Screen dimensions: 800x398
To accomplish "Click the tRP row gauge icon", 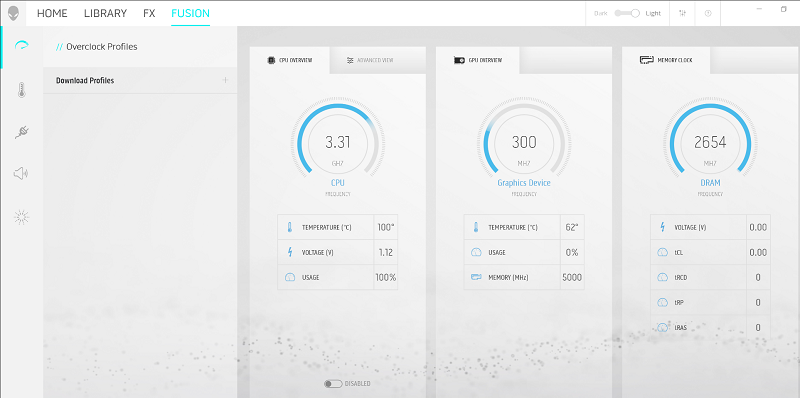I will point(662,302).
